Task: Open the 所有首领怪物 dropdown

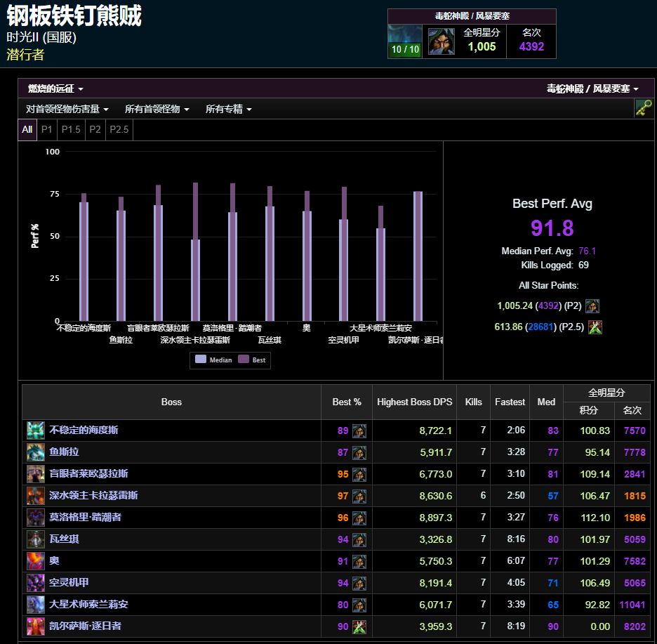Action: [157, 109]
